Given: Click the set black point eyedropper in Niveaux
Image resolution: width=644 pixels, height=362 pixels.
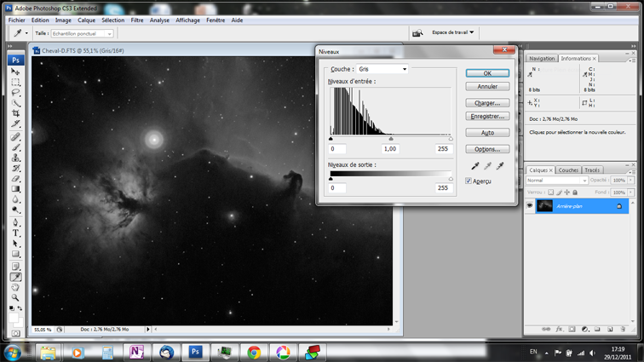Looking at the screenshot, I should coord(475,165).
